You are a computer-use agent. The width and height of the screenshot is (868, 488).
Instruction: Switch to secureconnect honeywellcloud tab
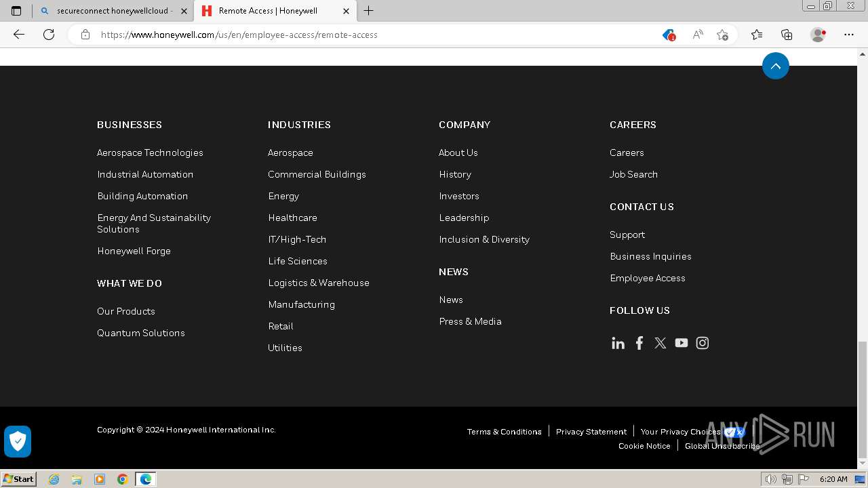pos(114,11)
